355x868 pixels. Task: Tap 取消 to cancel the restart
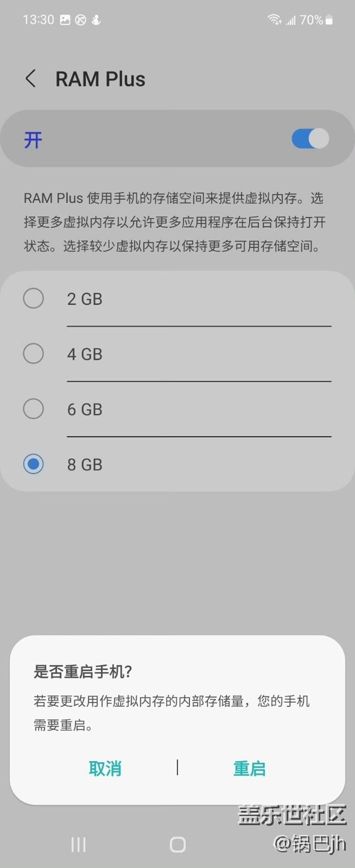click(x=105, y=768)
